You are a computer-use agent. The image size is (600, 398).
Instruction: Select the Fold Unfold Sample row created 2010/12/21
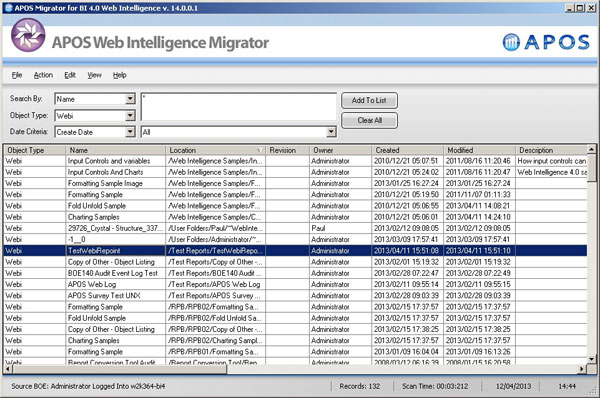[295, 206]
